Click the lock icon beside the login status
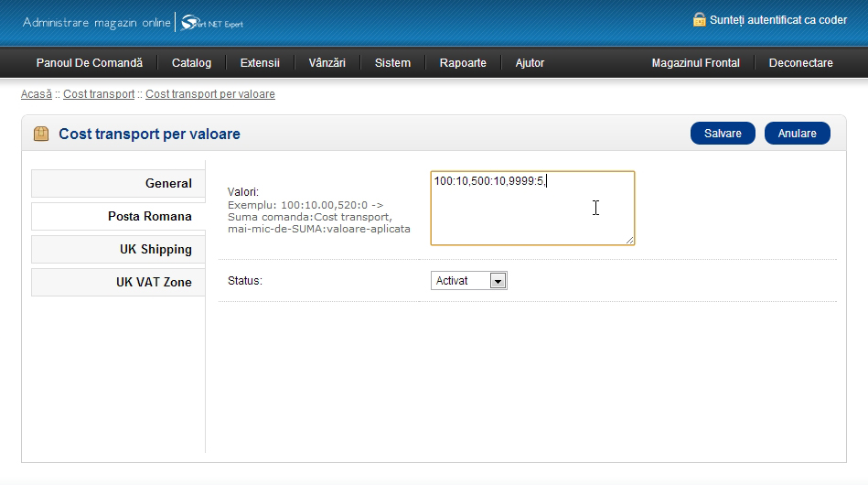Viewport: 868px width, 485px height. pyautogui.click(x=699, y=19)
